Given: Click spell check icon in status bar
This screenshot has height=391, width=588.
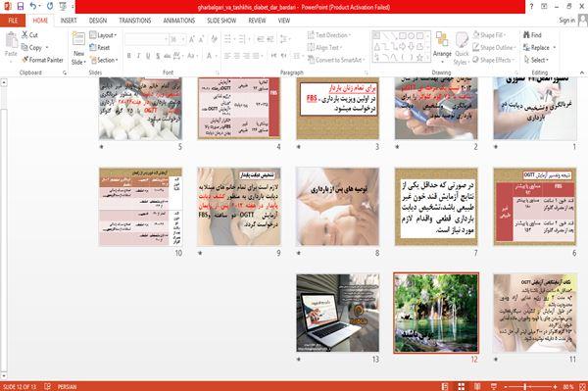Looking at the screenshot, I should point(48,386).
